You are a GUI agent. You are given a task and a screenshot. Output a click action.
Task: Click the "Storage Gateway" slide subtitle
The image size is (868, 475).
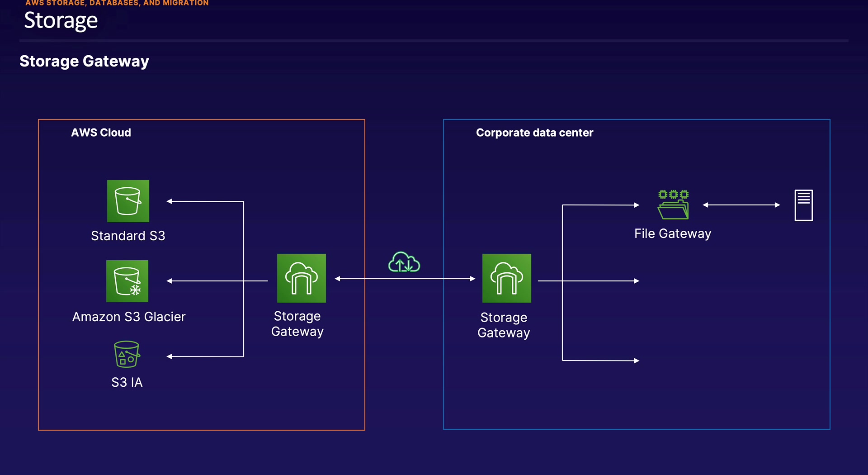click(x=84, y=61)
